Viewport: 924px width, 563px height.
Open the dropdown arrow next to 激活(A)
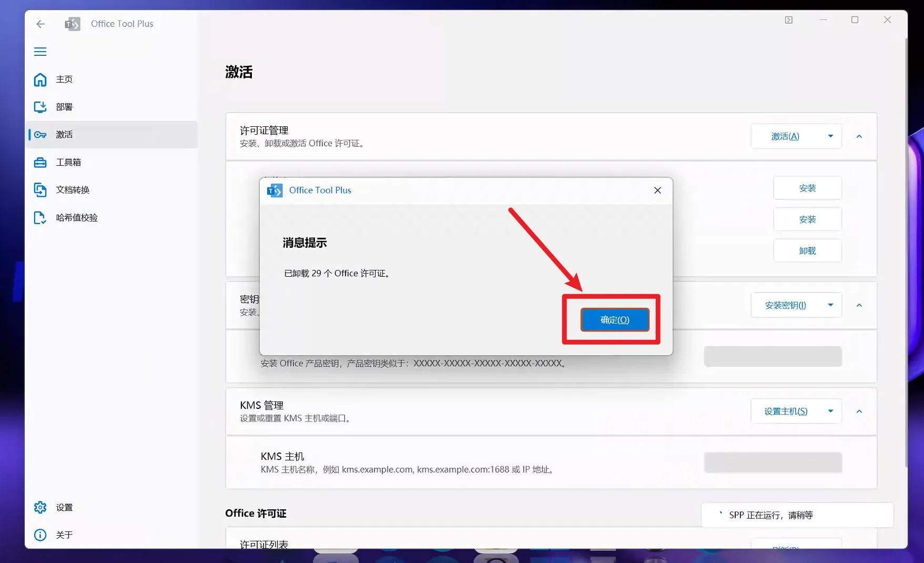point(830,136)
